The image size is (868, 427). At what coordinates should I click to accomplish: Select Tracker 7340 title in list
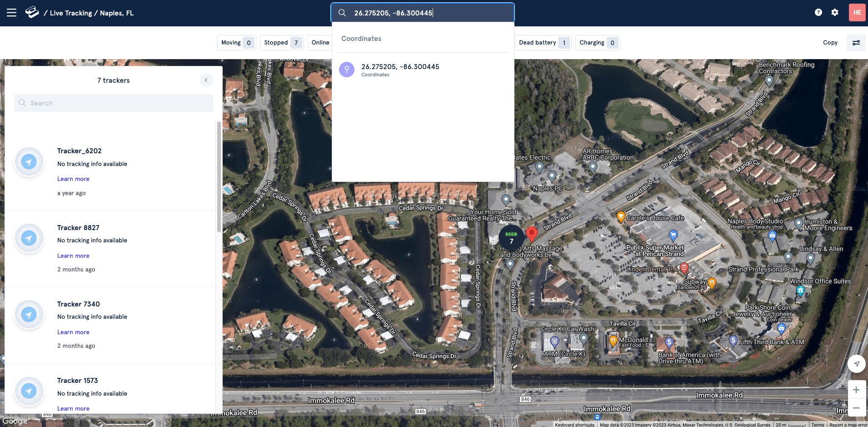[x=79, y=304]
